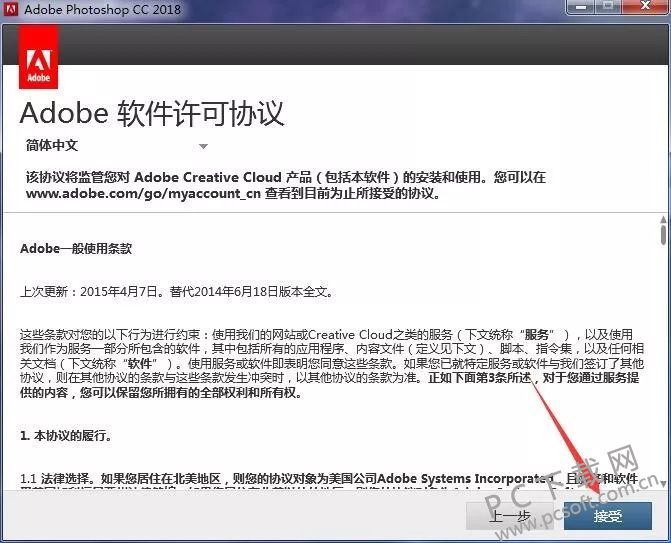Screen dimensions: 671x543
Task: Click the license text scrollbar thumb
Action: point(663,235)
